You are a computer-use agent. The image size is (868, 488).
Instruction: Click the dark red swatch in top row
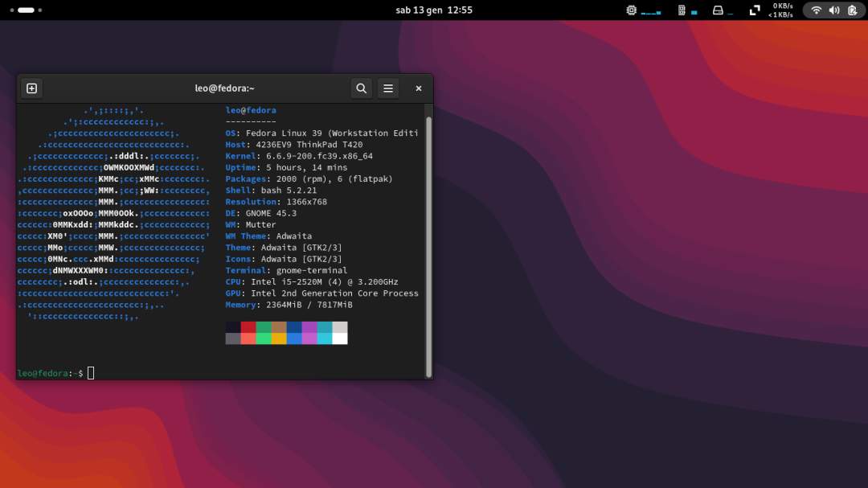tap(248, 327)
